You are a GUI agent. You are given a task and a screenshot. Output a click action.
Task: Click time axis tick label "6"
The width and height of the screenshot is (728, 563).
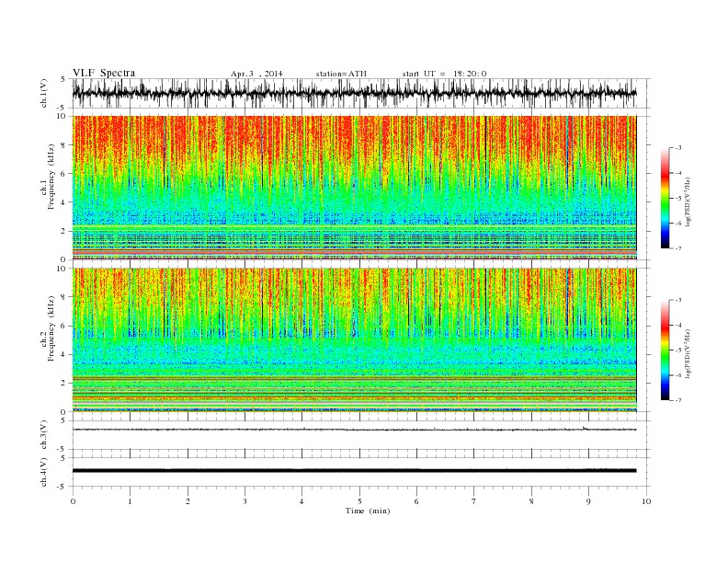[x=416, y=501]
